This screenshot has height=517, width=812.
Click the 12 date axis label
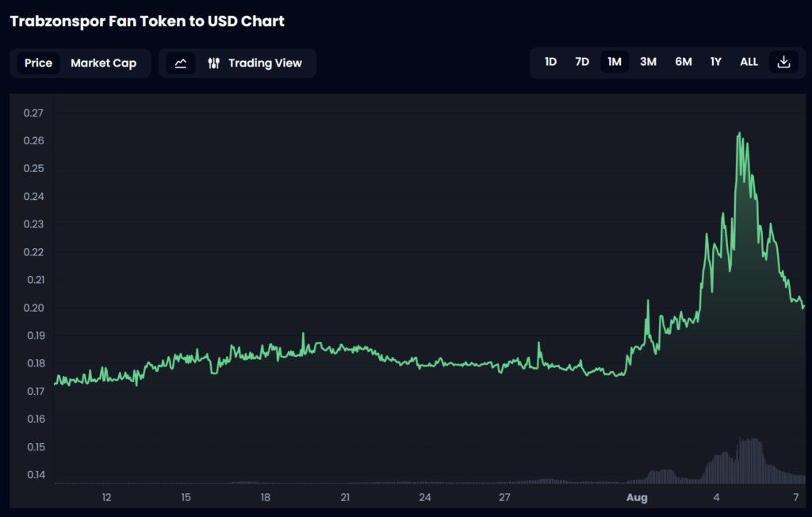tap(106, 497)
